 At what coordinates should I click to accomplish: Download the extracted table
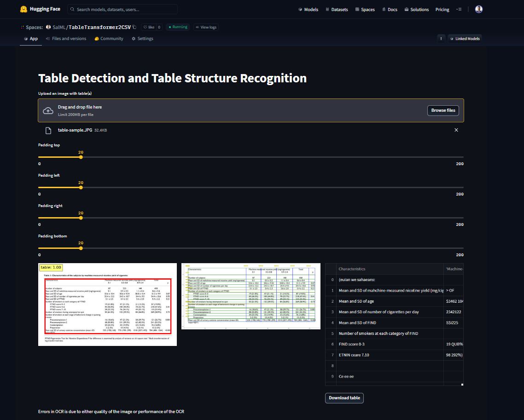344,398
